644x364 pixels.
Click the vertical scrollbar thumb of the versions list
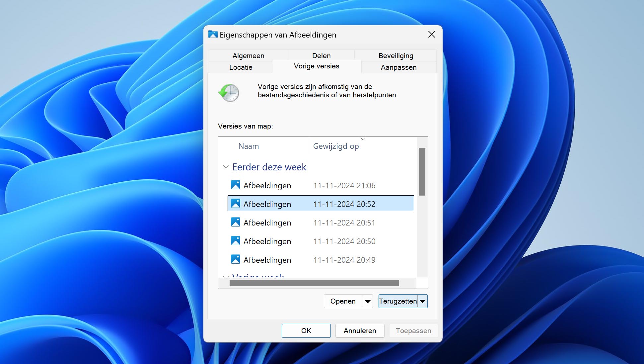422,172
